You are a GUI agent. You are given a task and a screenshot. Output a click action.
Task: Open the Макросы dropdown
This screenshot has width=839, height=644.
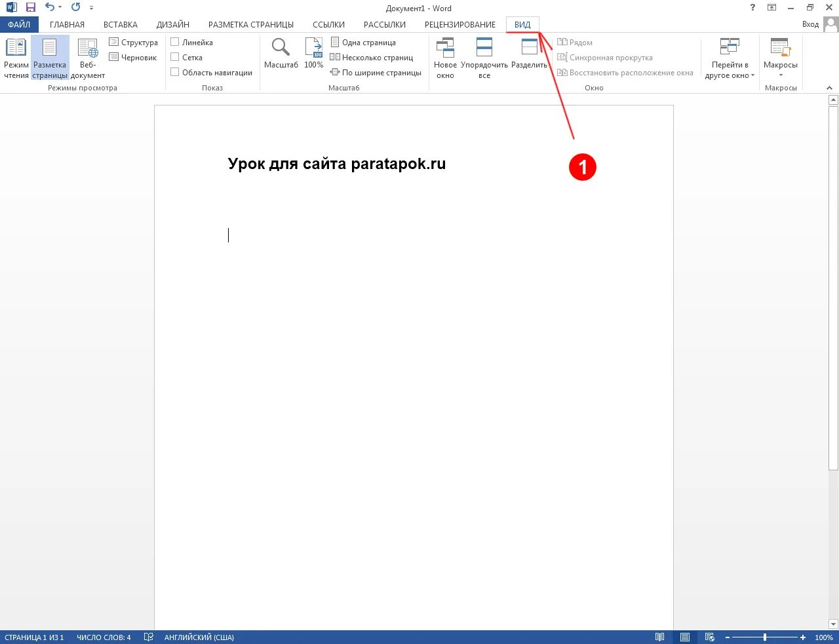780,58
